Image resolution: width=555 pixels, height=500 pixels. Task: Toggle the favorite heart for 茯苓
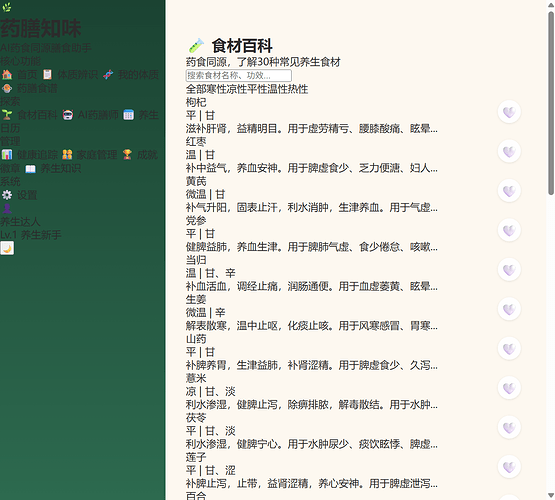[509, 427]
